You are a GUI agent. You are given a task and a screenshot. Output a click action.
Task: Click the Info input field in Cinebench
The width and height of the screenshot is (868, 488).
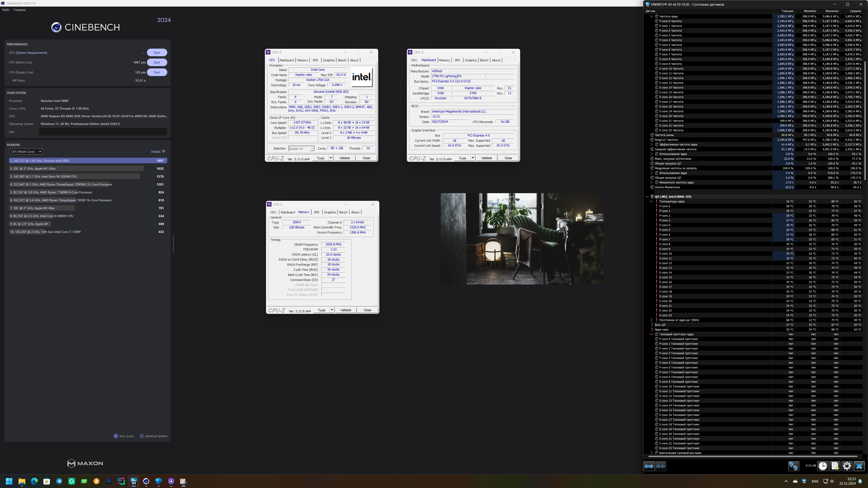[103, 132]
